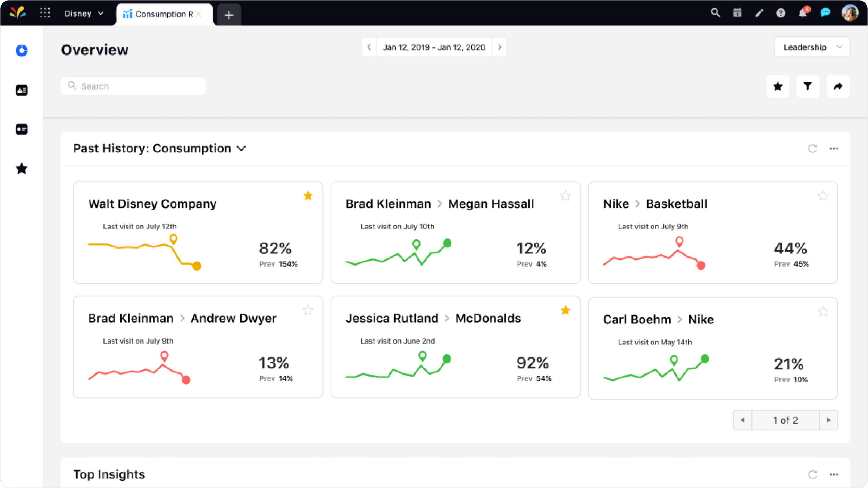868x488 pixels.
Task: Unfavorite the Walt Disney Company card
Action: (x=308, y=196)
